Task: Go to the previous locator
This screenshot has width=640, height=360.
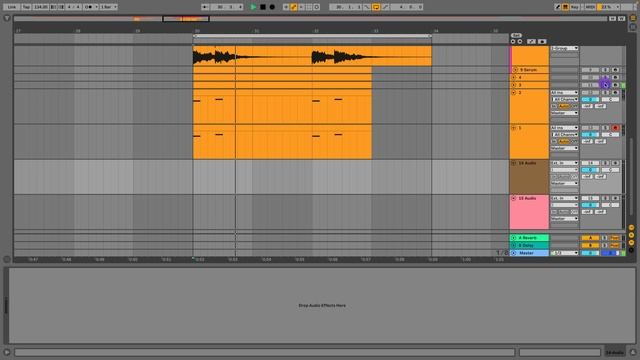Action: tap(513, 41)
